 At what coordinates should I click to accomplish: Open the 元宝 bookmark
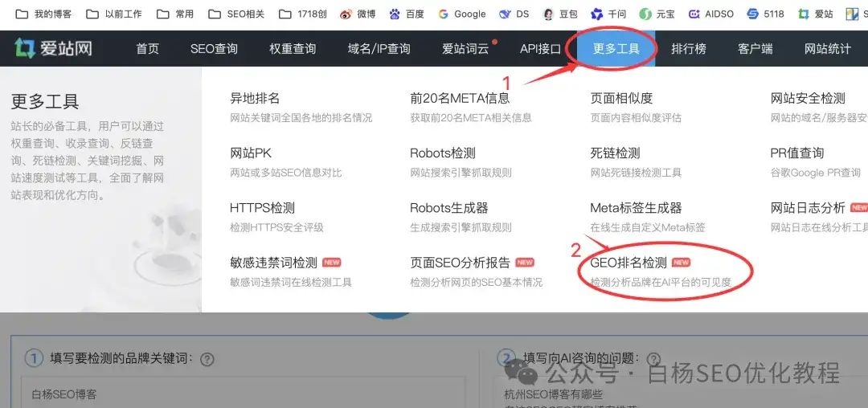click(x=657, y=14)
